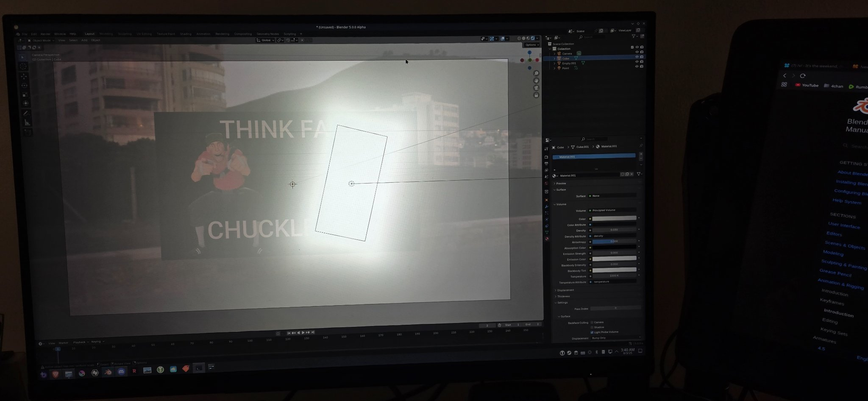Open the View Layer properties tab

click(x=546, y=170)
